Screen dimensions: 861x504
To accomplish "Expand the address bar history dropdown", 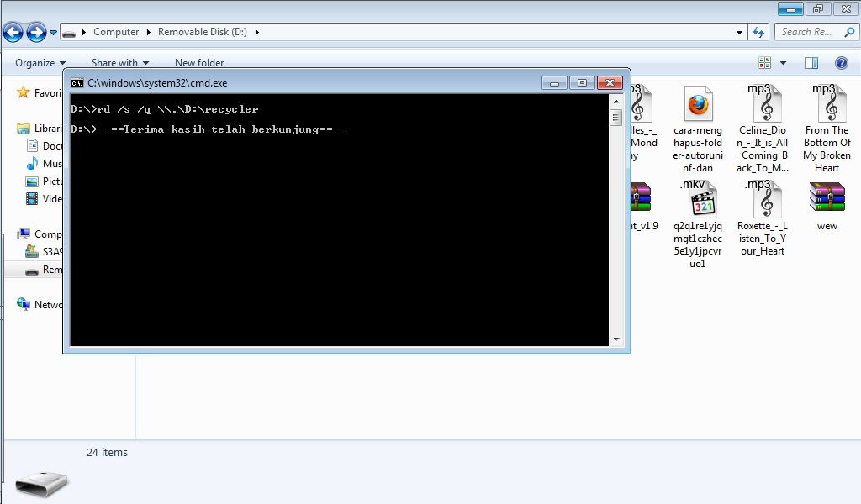I will coord(739,32).
